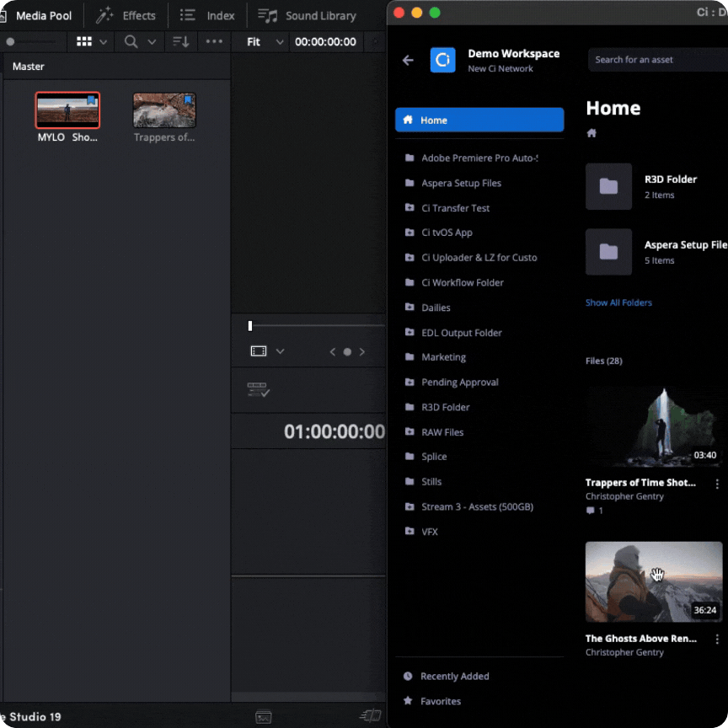Click the thumbnail grid view icon

pyautogui.click(x=84, y=41)
